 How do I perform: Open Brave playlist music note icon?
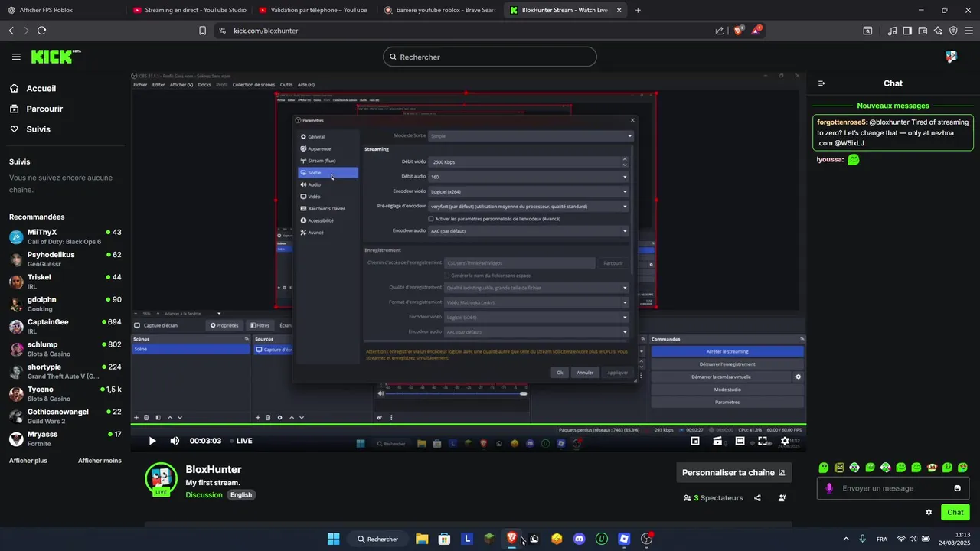[892, 31]
